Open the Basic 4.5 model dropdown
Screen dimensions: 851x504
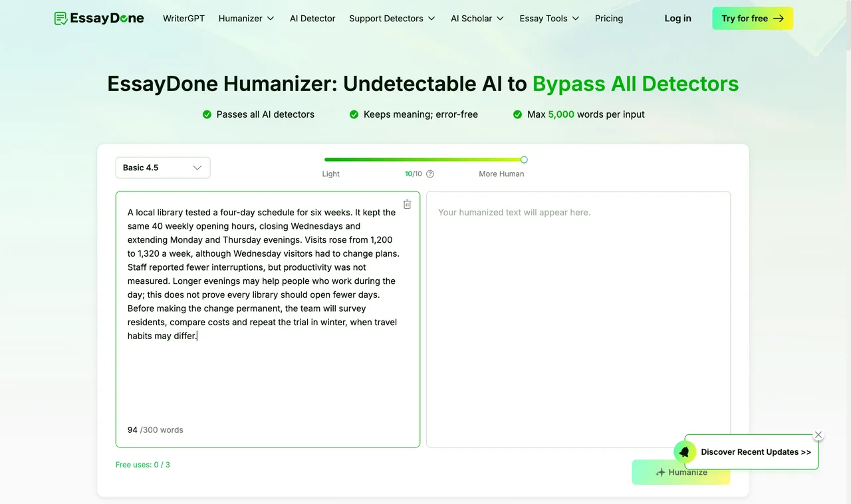coord(163,168)
